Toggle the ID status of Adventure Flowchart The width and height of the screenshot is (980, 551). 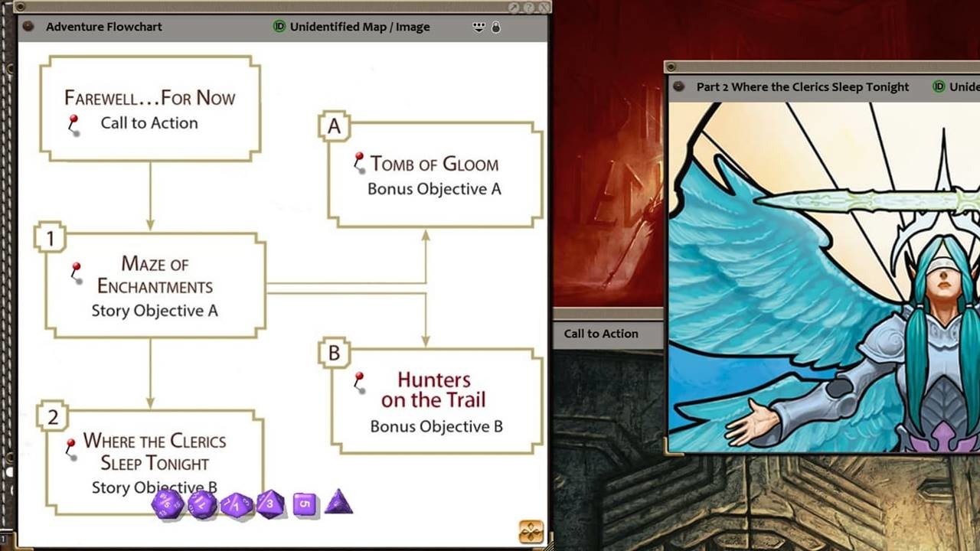[x=279, y=27]
